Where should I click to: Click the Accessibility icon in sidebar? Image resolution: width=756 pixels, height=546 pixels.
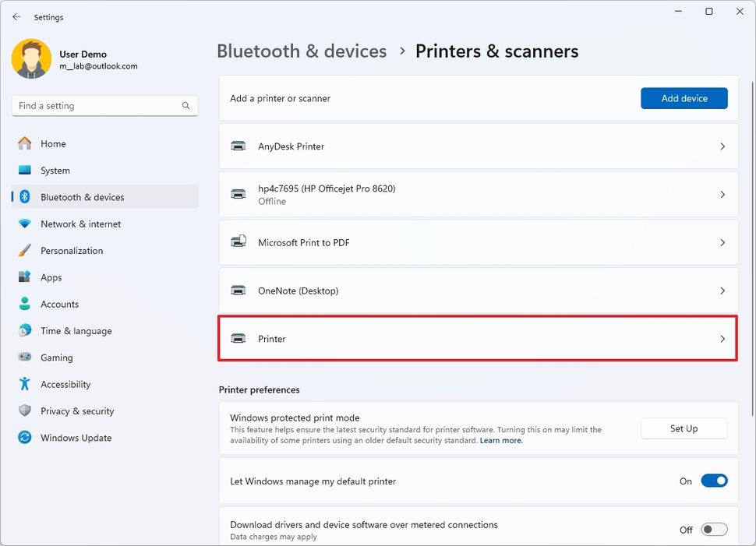pyautogui.click(x=27, y=384)
